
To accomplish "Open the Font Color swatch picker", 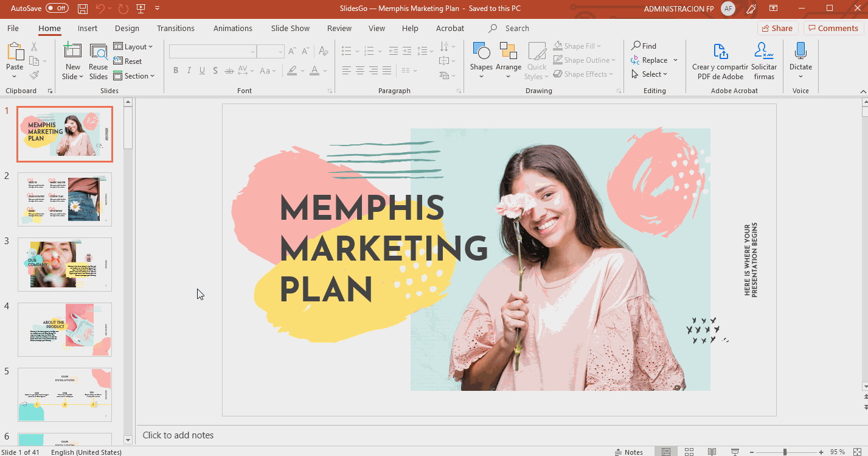I will [315, 71].
